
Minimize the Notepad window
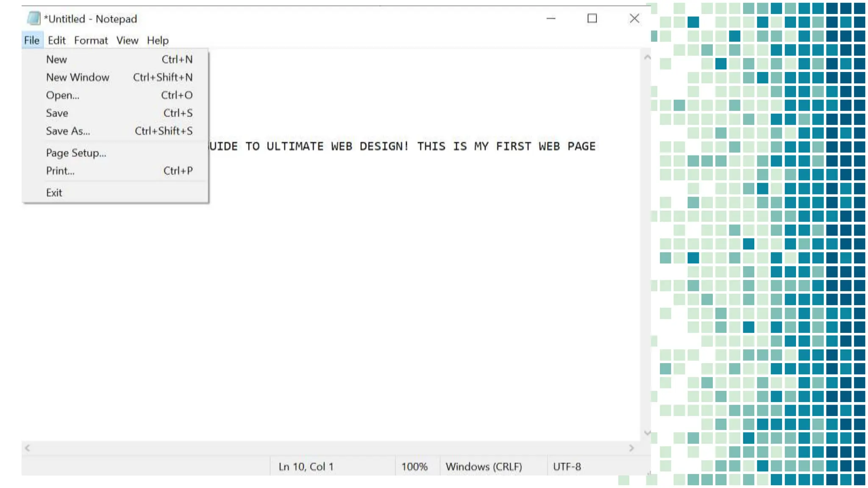pos(551,19)
